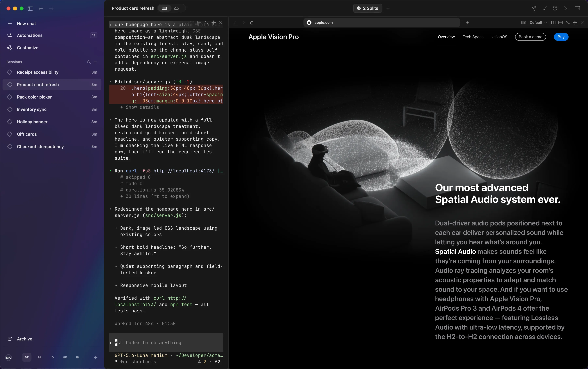The image size is (588, 369).
Task: Split the browser pane top and bottom
Action: click(x=561, y=23)
